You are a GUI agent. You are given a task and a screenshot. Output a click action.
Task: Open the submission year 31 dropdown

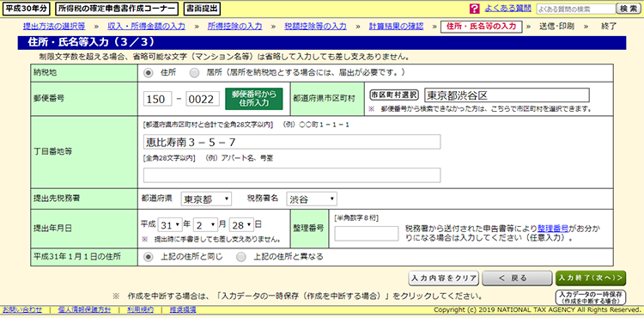point(169,224)
